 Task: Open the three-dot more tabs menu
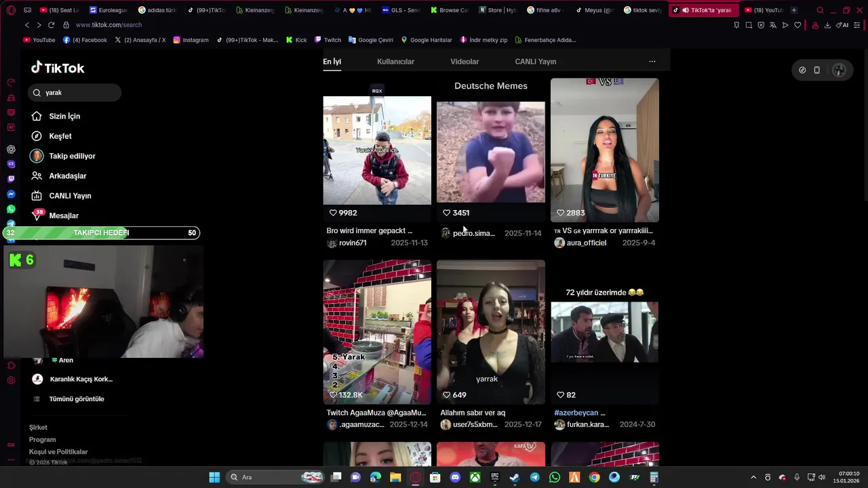tap(652, 62)
